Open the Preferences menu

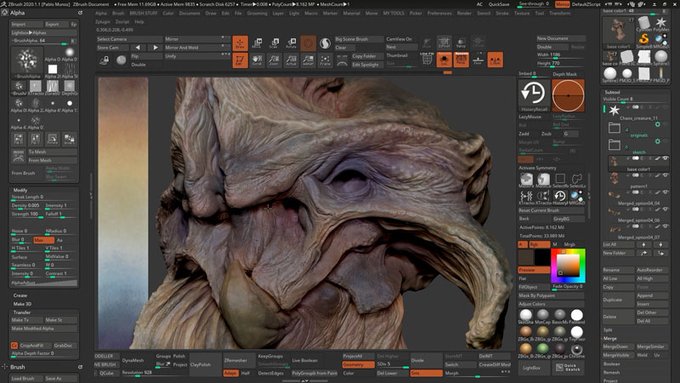pyautogui.click(x=439, y=13)
